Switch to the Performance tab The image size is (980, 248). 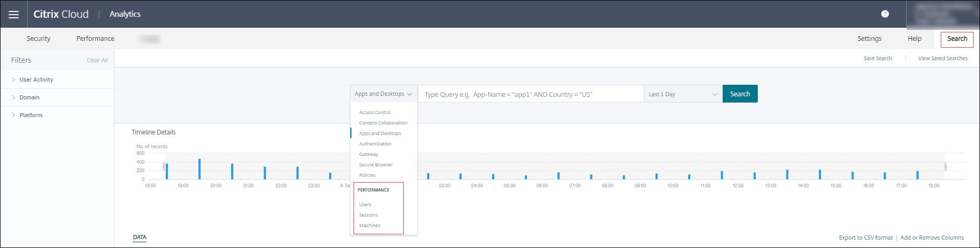point(95,39)
